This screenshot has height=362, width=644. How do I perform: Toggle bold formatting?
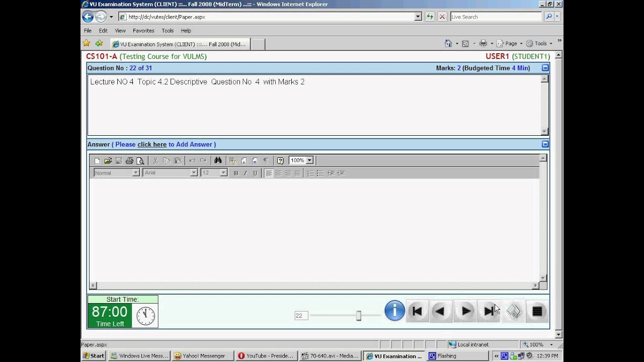pyautogui.click(x=236, y=173)
